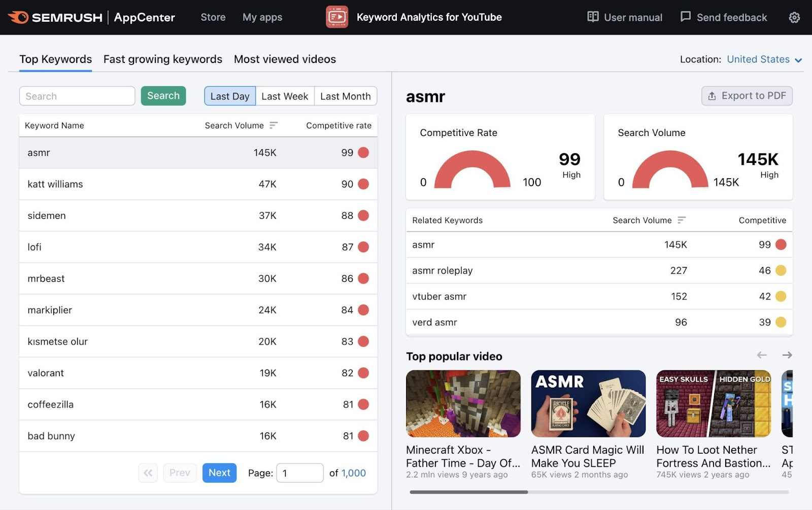Click the Keyword Analytics for YouTube app icon
Viewport: 812px width, 510px height.
pyautogui.click(x=337, y=17)
